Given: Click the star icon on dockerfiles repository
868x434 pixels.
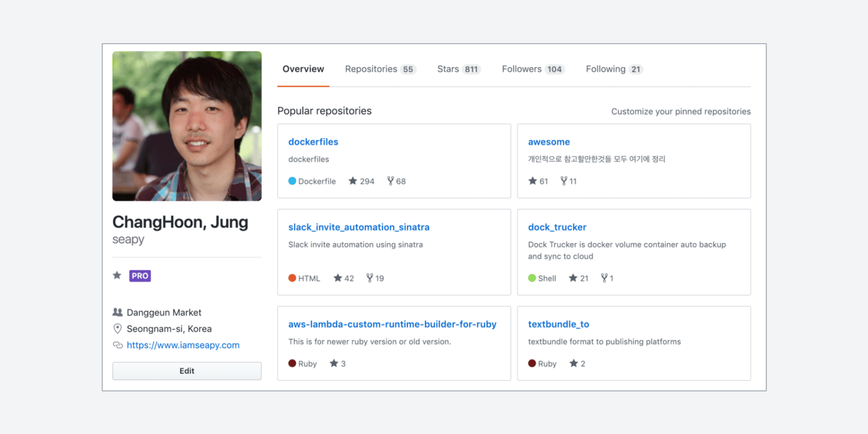Looking at the screenshot, I should tap(352, 181).
